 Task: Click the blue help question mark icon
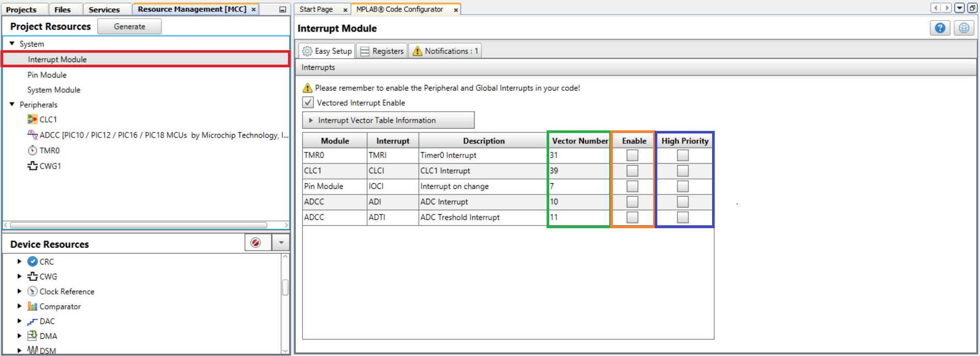940,28
